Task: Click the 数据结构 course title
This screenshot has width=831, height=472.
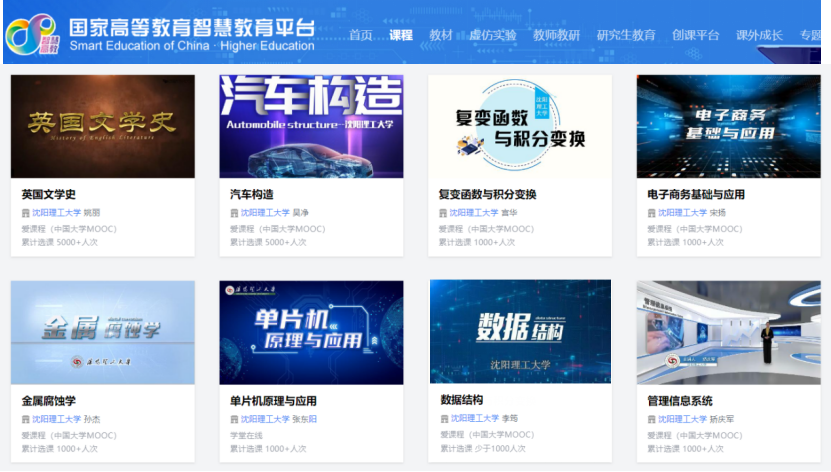Action: click(x=462, y=400)
